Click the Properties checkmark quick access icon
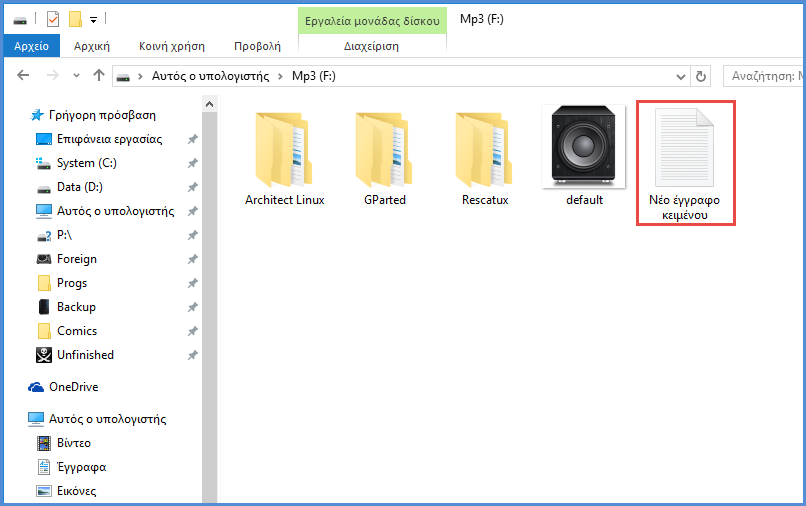 click(52, 20)
